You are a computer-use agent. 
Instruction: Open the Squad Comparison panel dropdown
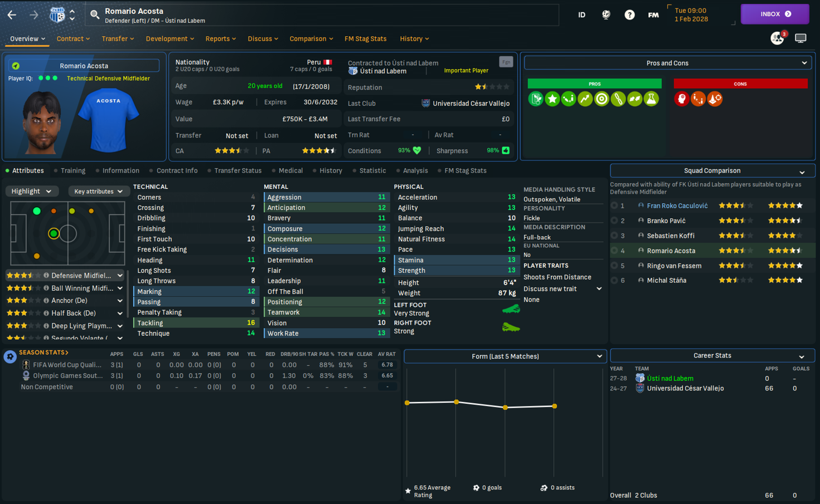(x=712, y=170)
